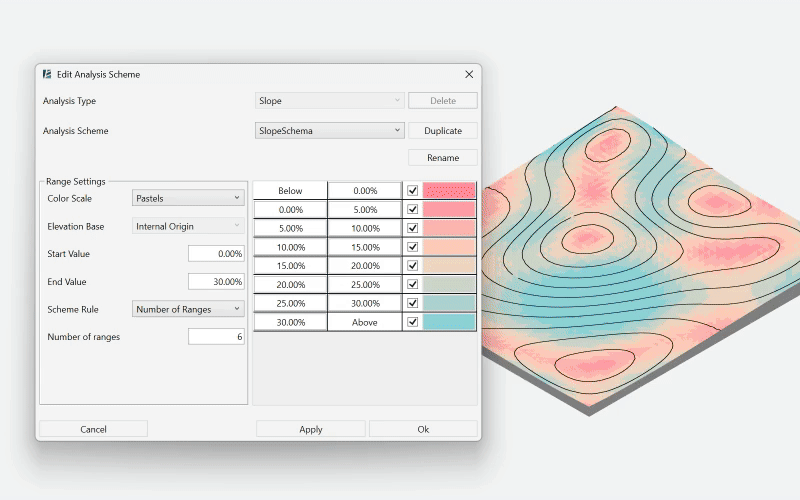This screenshot has height=500, width=800.
Task: Uncheck the Below 0.00% range checkbox
Action: click(412, 190)
